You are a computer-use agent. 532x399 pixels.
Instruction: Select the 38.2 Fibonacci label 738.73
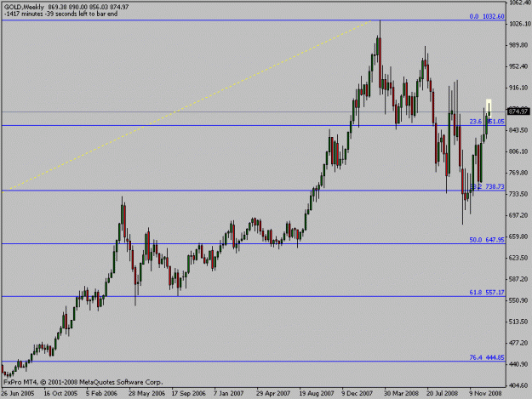point(487,186)
